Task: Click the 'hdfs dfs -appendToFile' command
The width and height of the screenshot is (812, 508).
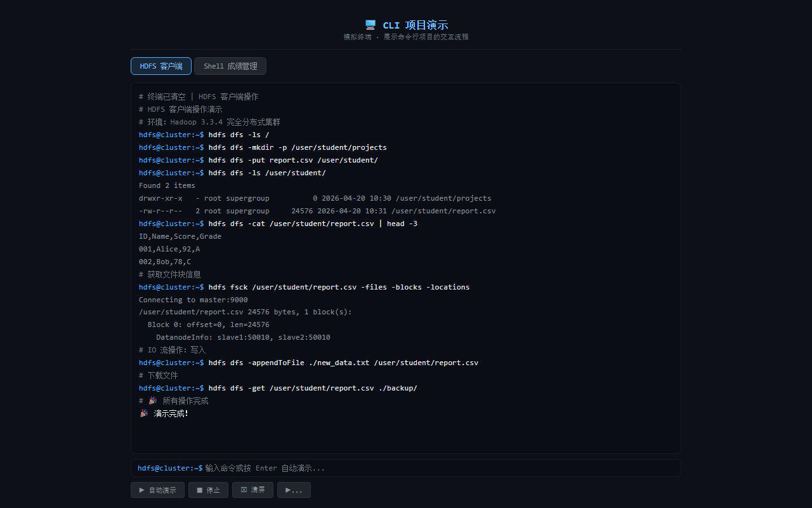Action: (x=308, y=363)
